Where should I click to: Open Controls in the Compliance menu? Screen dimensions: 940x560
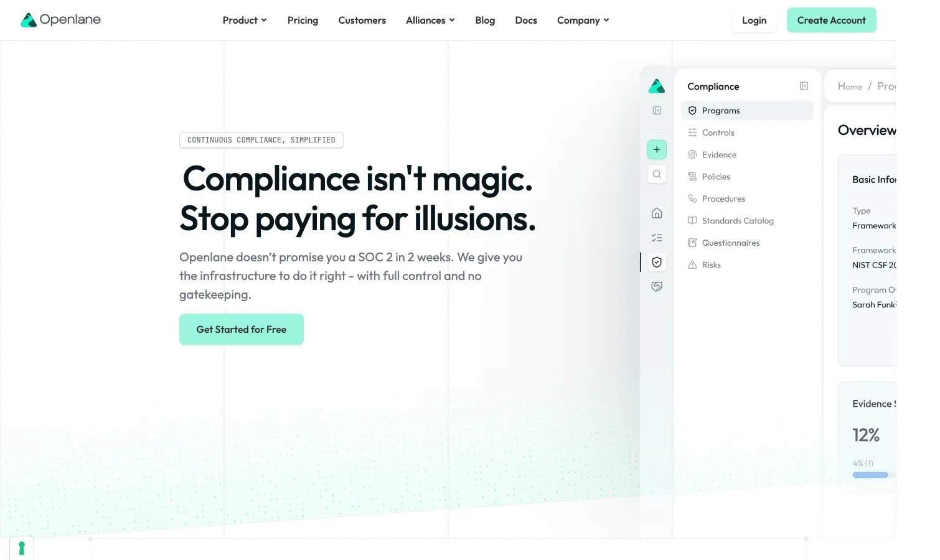point(747,133)
